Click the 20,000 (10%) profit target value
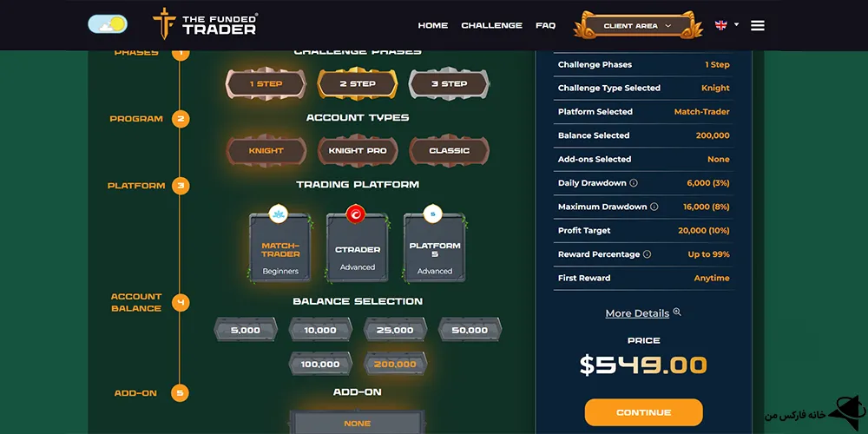 point(704,231)
